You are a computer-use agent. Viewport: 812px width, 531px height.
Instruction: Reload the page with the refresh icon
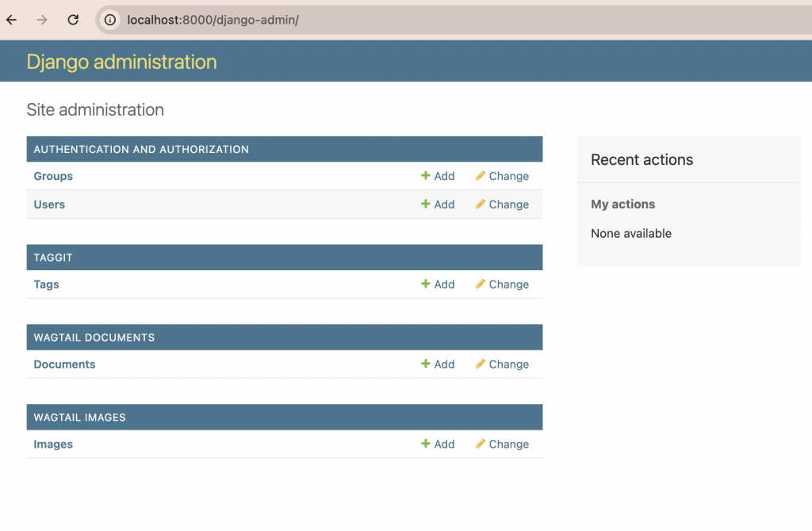click(73, 20)
